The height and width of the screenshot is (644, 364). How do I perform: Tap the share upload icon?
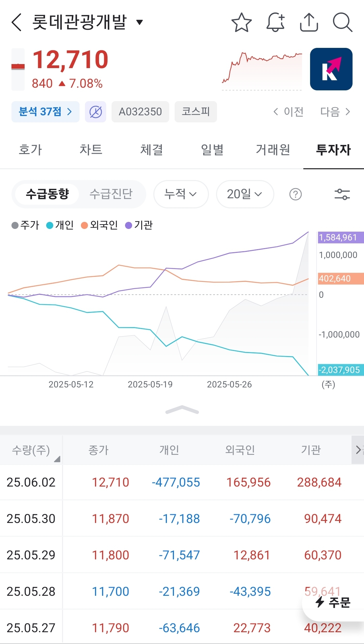pos(309,22)
